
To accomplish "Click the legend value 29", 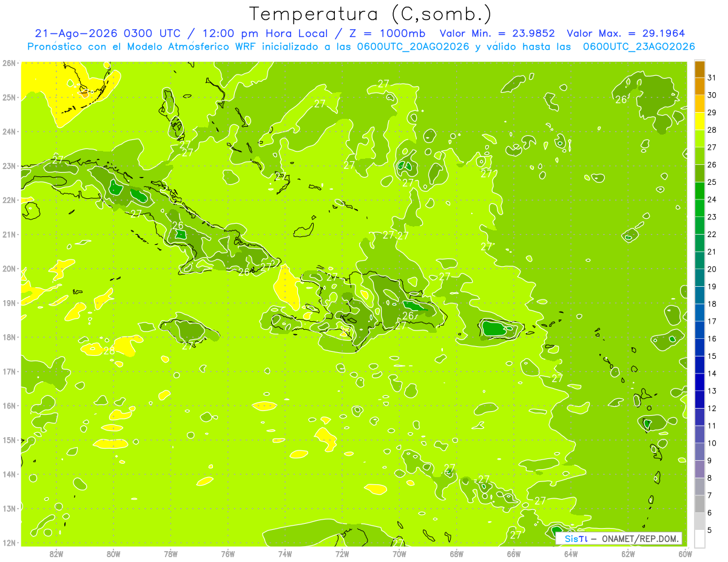I will (x=712, y=112).
